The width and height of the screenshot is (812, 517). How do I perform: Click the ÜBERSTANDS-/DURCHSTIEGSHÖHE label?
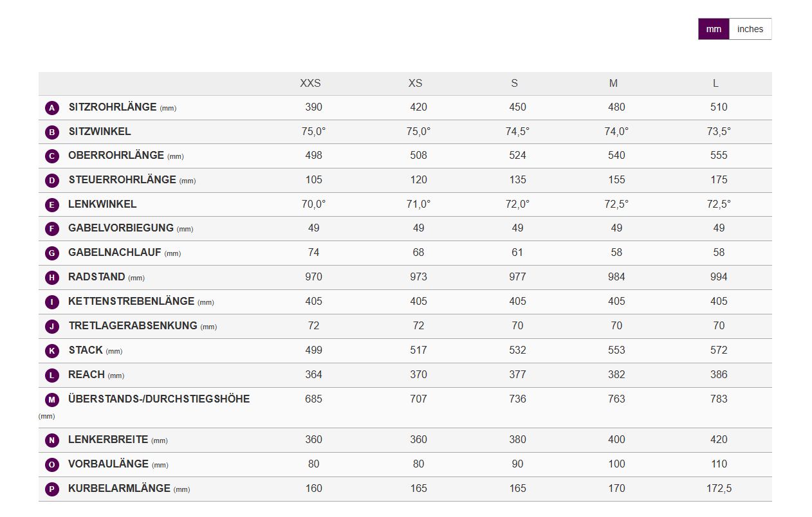point(159,399)
